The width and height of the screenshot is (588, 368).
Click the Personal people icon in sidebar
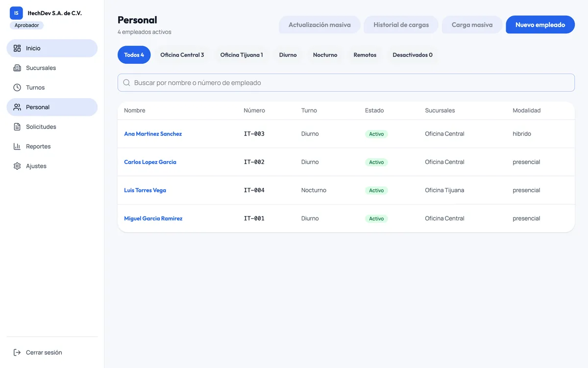17,107
